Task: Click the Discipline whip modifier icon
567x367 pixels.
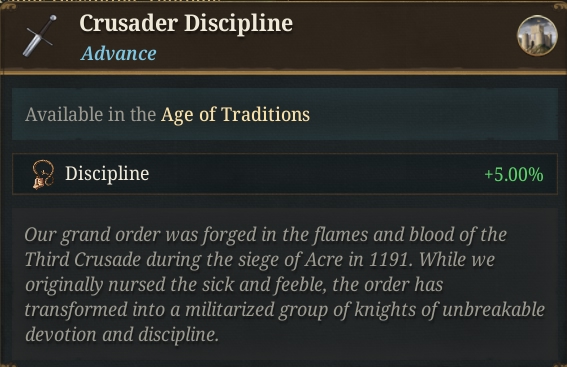Action: (x=43, y=175)
